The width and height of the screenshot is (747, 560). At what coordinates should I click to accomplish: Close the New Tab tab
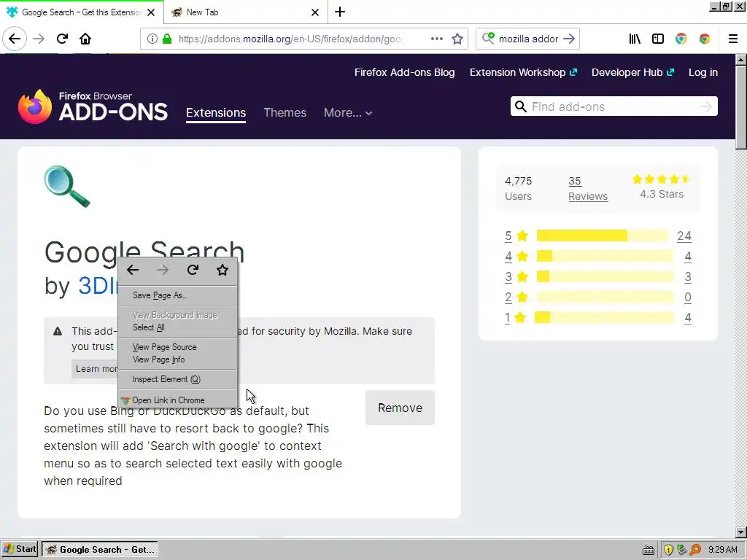(x=315, y=12)
